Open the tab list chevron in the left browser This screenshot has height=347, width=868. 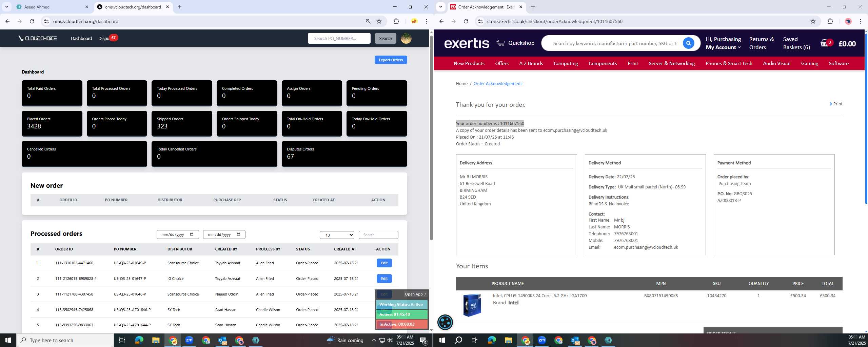click(x=7, y=7)
